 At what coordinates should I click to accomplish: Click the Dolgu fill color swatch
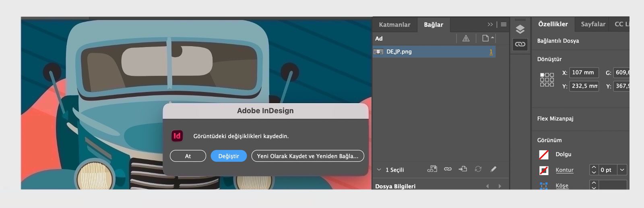coord(544,155)
